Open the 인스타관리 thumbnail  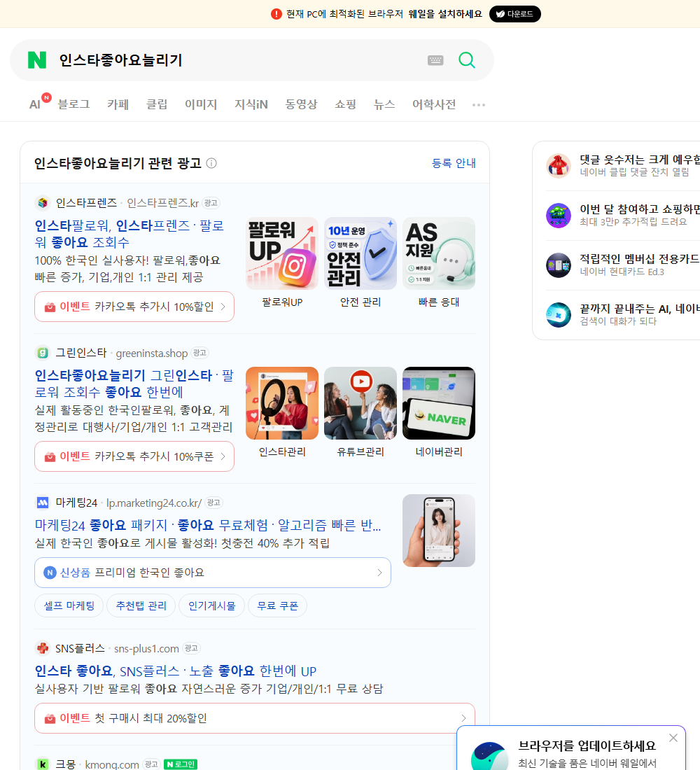coord(282,403)
